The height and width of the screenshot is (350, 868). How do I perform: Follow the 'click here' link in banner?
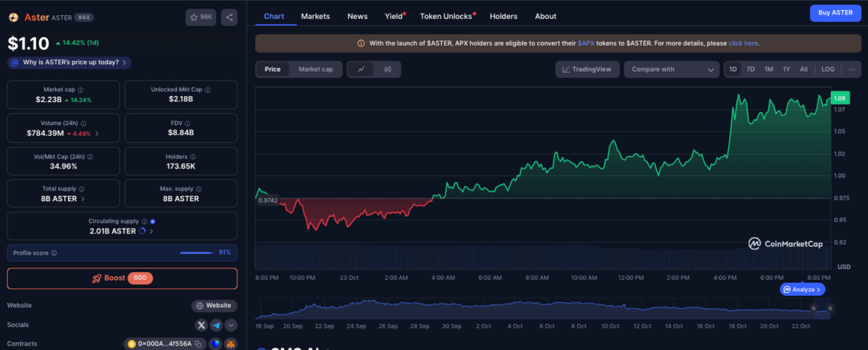click(743, 43)
